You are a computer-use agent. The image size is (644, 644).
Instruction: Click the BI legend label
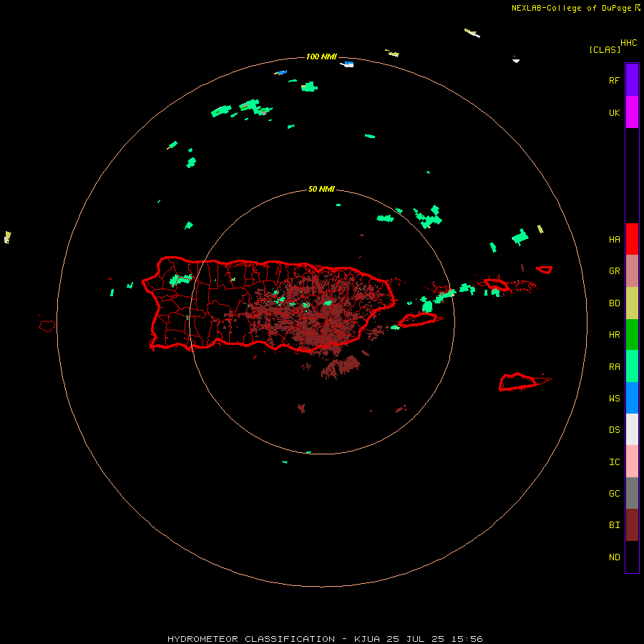click(x=615, y=525)
